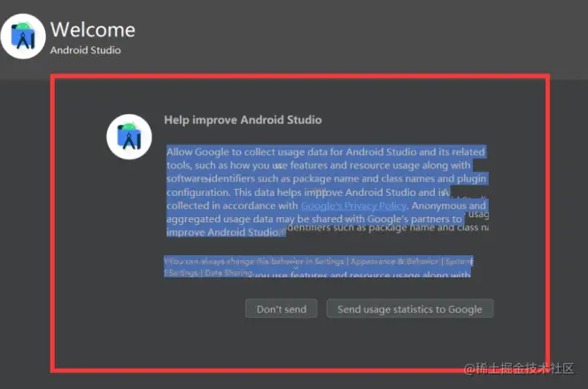Open Google's Privacy Policy link
The image size is (588, 389).
tap(353, 206)
